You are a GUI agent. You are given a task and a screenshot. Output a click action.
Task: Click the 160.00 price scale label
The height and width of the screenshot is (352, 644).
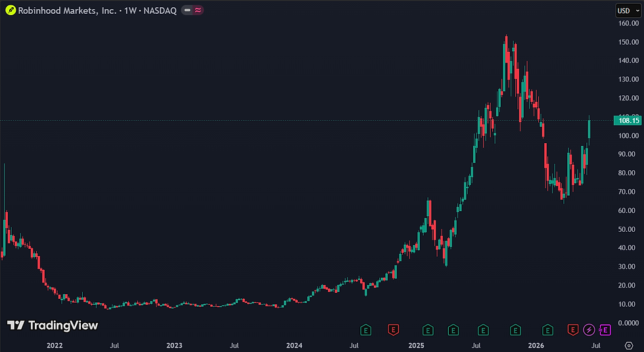click(628, 23)
